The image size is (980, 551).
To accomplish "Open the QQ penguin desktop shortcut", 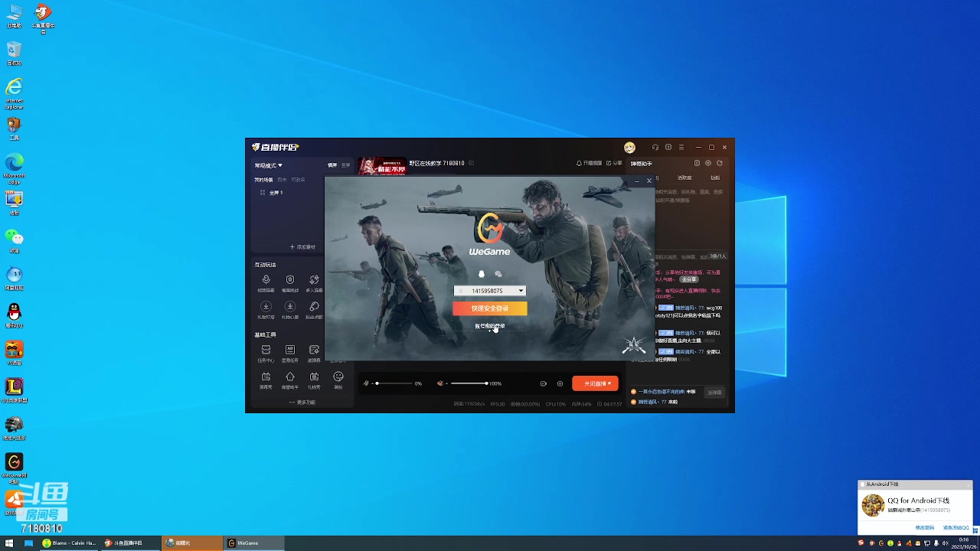I will tap(14, 315).
